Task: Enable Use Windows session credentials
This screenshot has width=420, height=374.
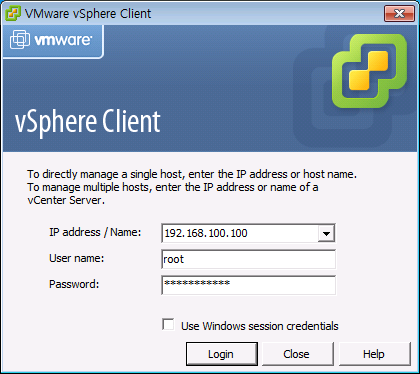Action: [x=168, y=324]
